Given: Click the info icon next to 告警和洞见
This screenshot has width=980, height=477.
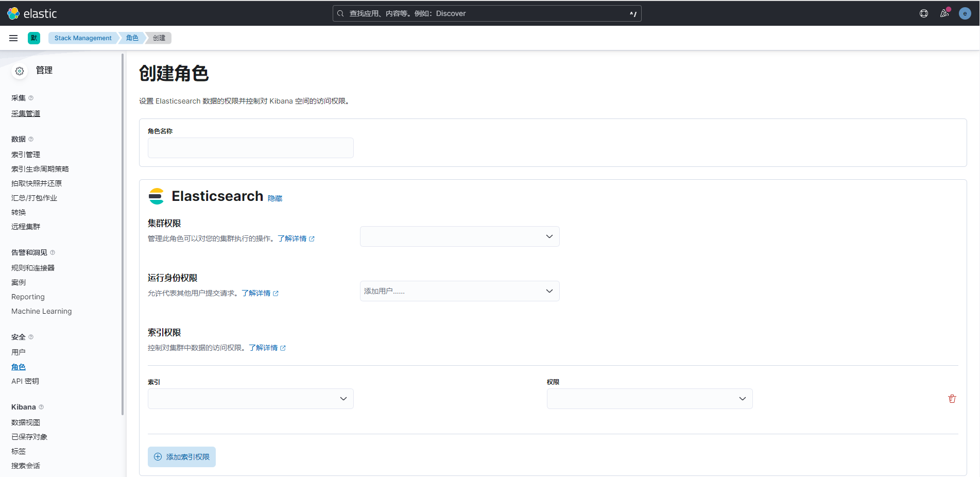Looking at the screenshot, I should point(53,252).
